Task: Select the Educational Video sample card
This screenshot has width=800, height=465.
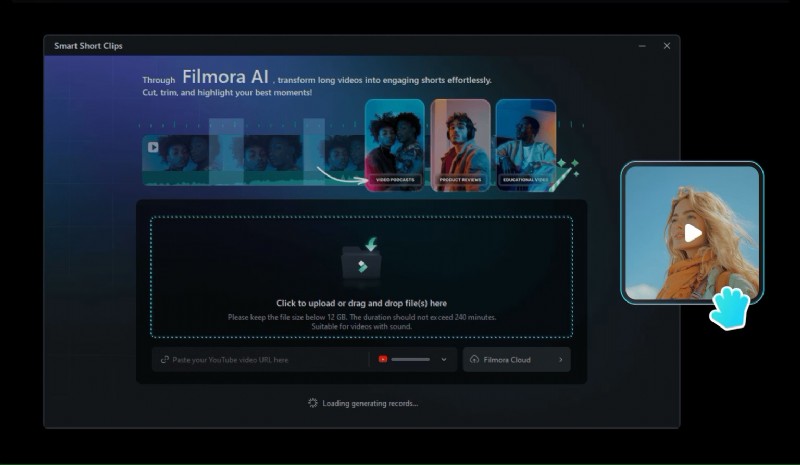Action: [x=525, y=144]
